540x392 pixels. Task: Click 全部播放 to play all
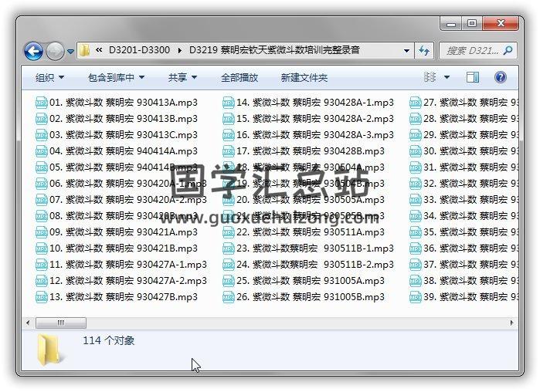point(239,77)
